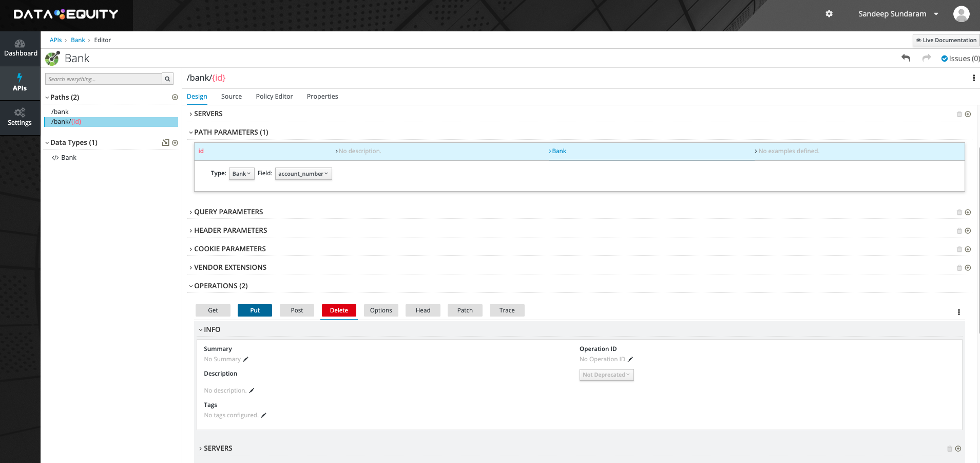Go to Bank breadcrumb link
This screenshot has height=463, width=980.
[78, 40]
